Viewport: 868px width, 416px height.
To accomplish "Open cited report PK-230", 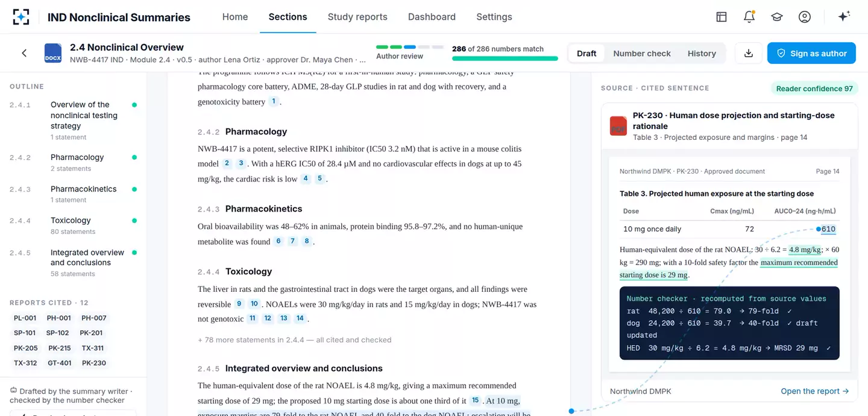I will (x=94, y=363).
